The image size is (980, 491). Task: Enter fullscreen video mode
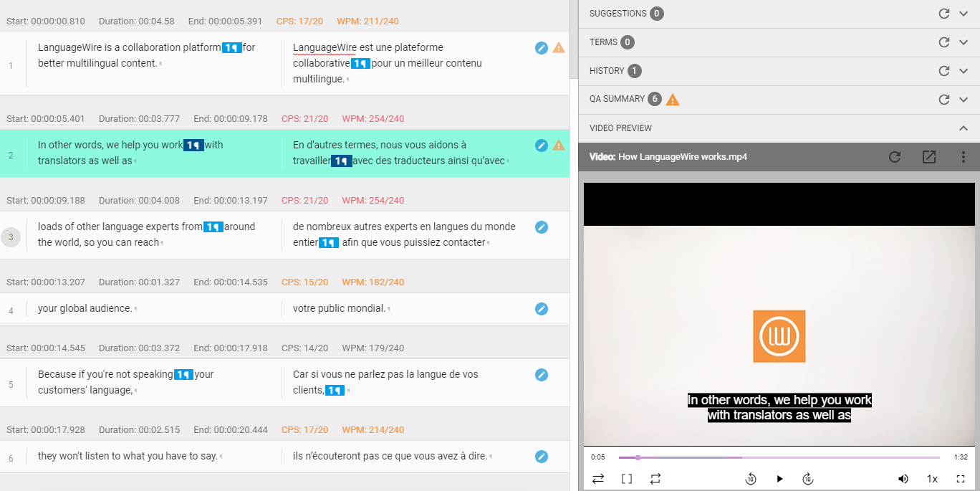pos(961,478)
